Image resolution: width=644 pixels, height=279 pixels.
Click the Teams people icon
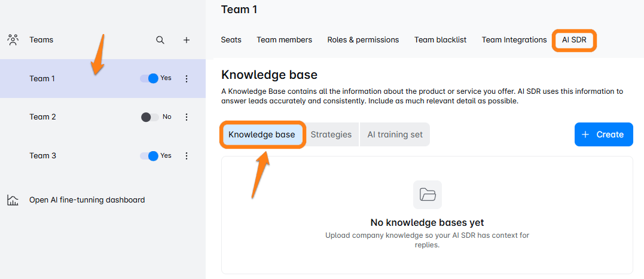tap(14, 40)
